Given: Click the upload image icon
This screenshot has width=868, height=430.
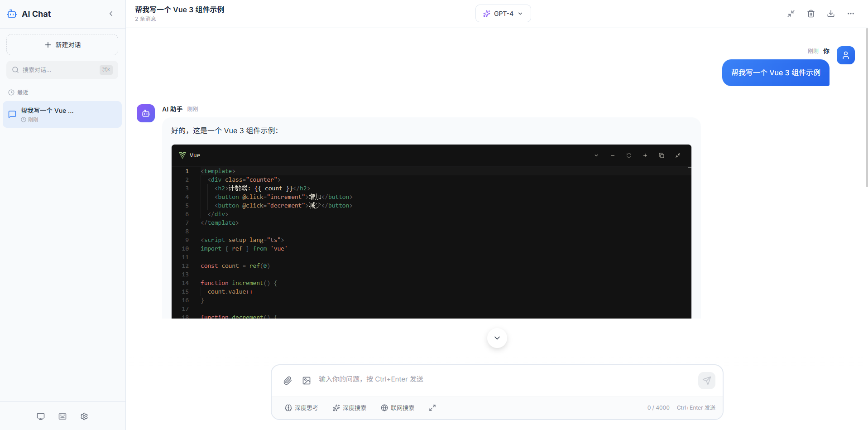Looking at the screenshot, I should [x=307, y=381].
